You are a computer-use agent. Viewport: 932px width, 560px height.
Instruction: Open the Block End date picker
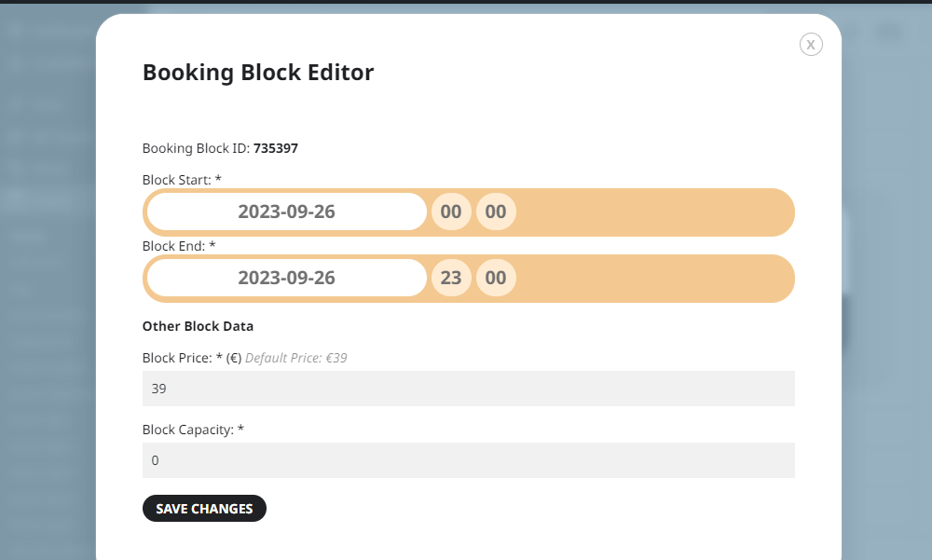pos(286,278)
